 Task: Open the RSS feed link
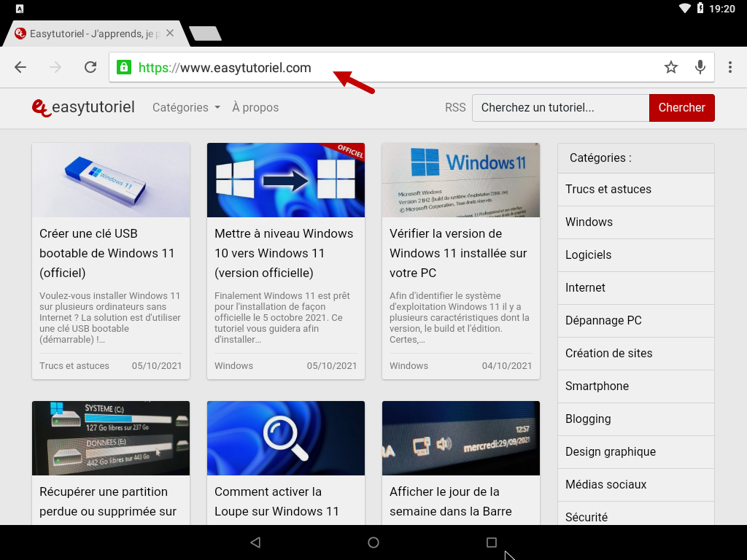coord(455,108)
